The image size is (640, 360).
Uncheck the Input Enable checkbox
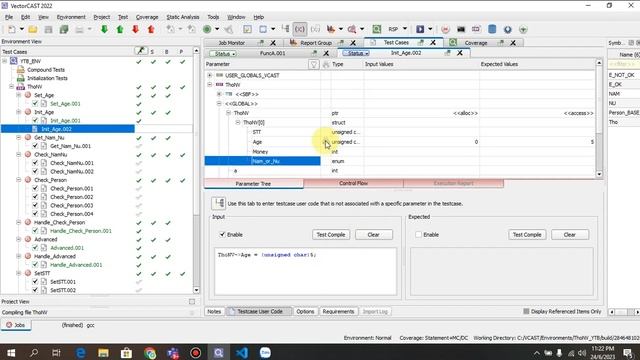pos(222,234)
